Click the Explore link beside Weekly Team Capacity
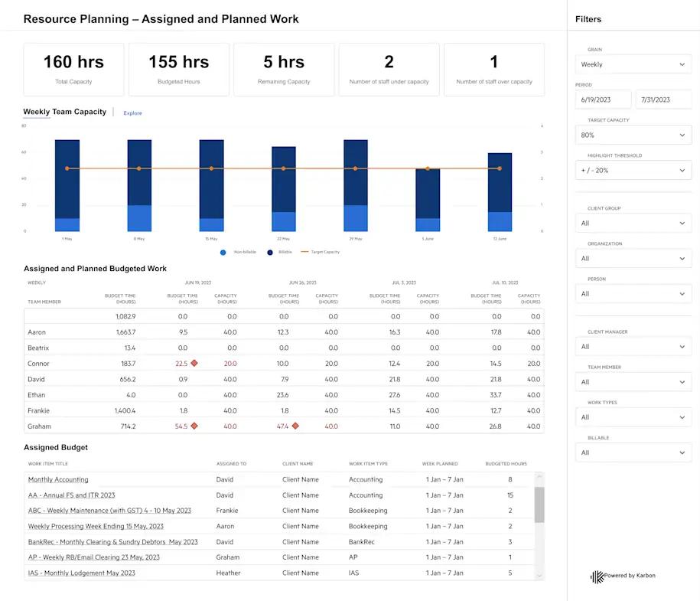700x601 pixels. (x=132, y=113)
